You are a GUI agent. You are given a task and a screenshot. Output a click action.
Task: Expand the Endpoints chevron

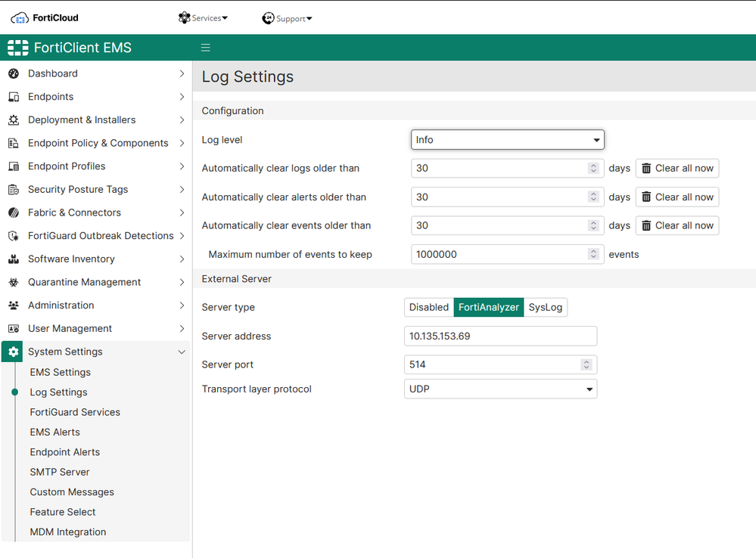click(182, 97)
